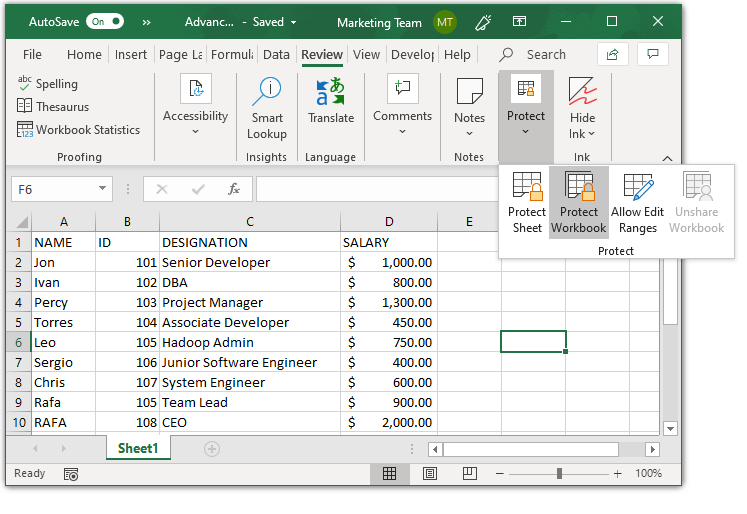
Task: Expand the Accessibility dropdown
Action: point(195,131)
